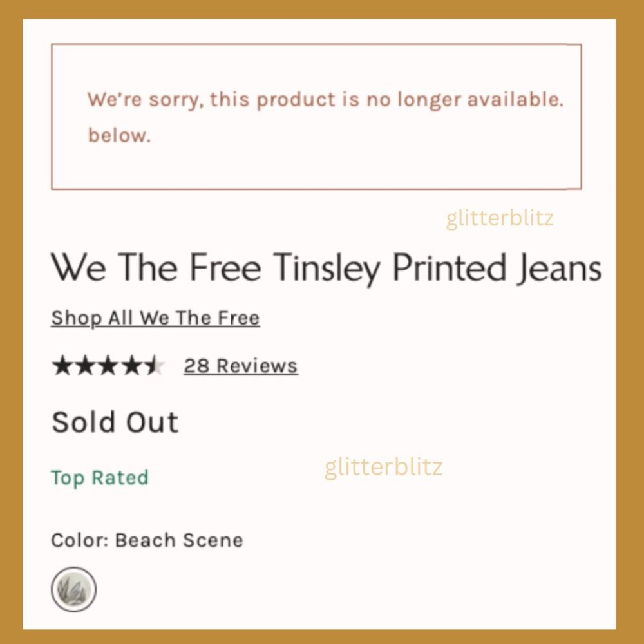Click the Shop All We The Free link
Screen dimensions: 644x644
pyautogui.click(x=155, y=317)
